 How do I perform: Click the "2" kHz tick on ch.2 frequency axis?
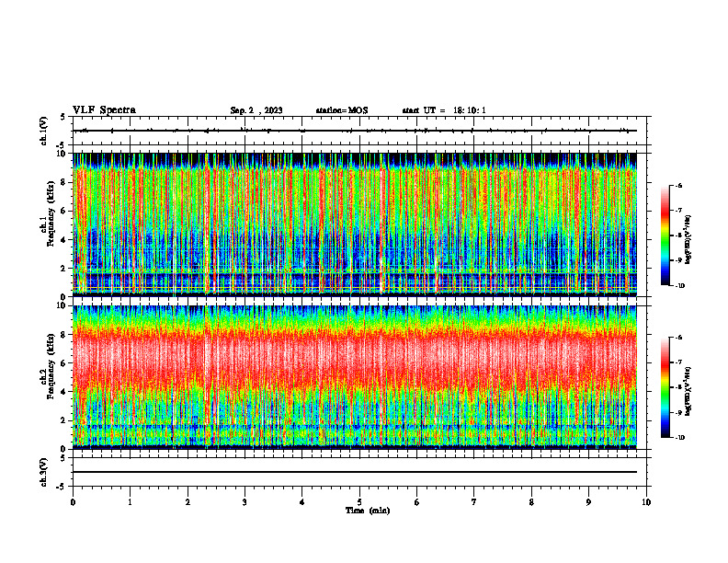coord(64,420)
